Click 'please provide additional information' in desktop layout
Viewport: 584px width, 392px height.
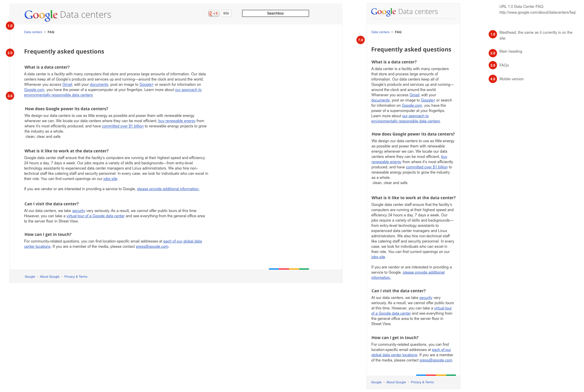[168, 189]
